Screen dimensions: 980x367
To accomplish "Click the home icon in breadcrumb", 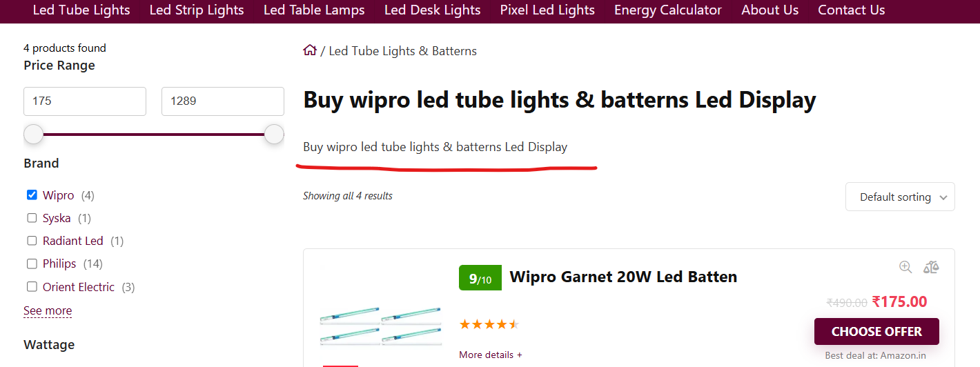I will click(x=310, y=50).
